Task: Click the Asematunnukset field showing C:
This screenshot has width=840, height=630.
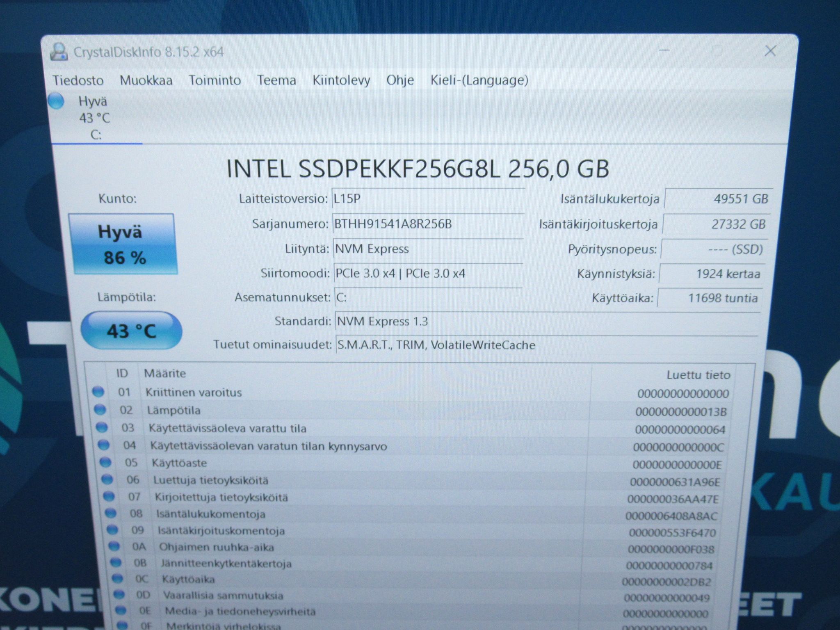Action: click(x=429, y=298)
